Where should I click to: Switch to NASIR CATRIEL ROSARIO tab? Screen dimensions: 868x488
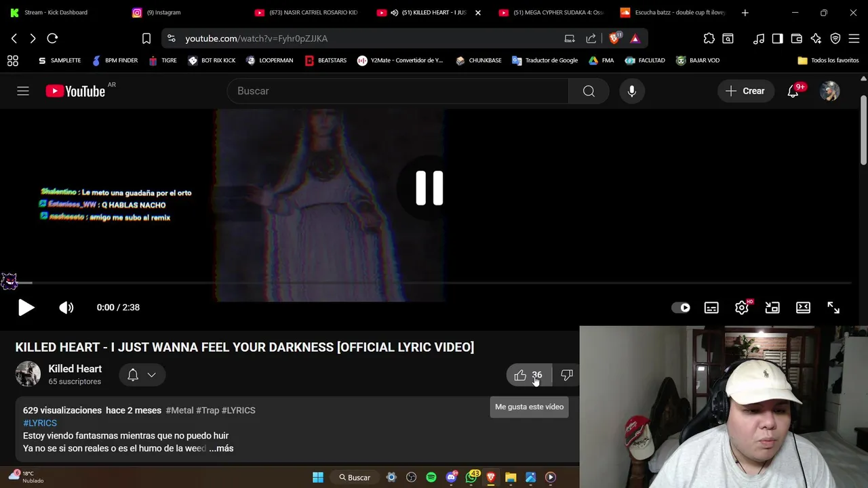[305, 12]
